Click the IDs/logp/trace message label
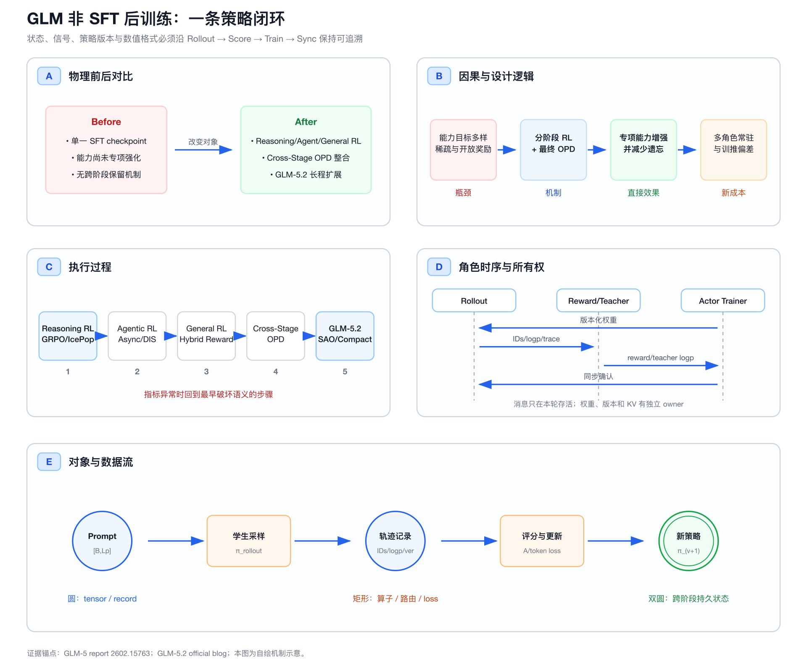The width and height of the screenshot is (807, 672). 536,339
